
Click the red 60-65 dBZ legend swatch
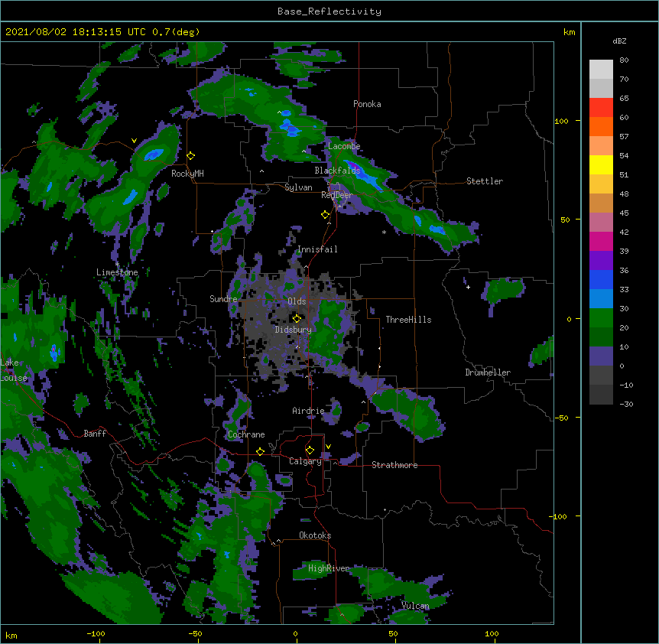601,107
